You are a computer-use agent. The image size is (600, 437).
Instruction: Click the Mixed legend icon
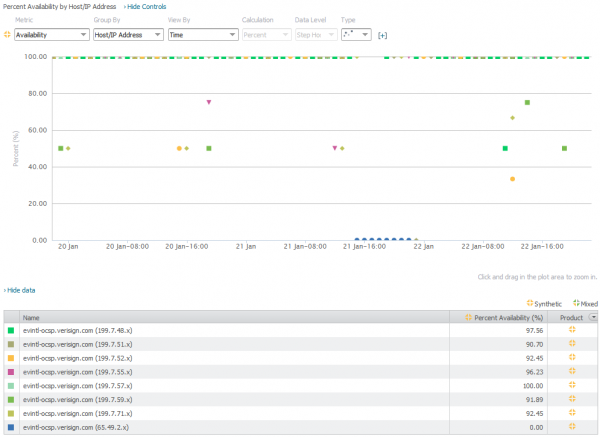(x=576, y=303)
